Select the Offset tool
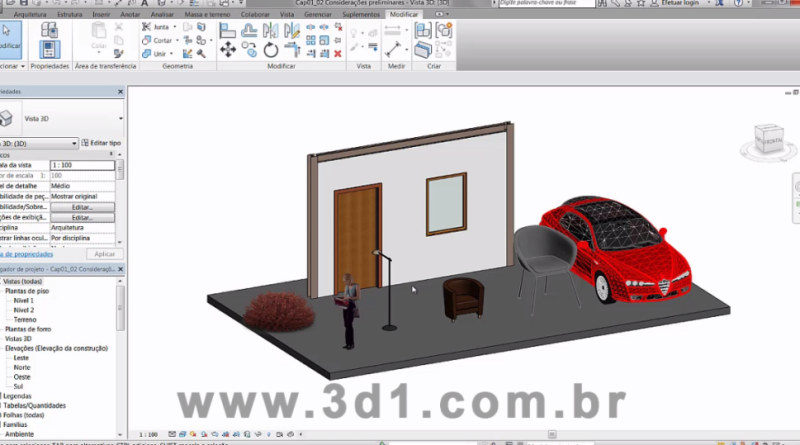Image resolution: width=800 pixels, height=445 pixels. [x=249, y=31]
